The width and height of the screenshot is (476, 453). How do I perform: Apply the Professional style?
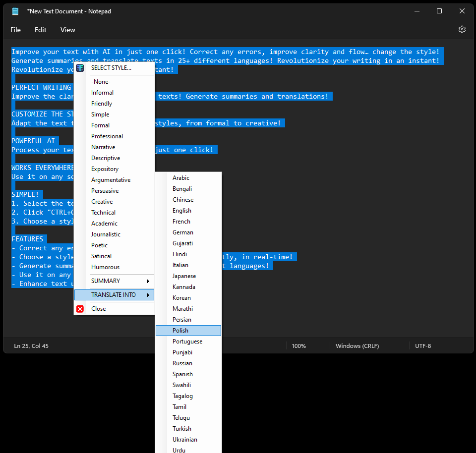(x=115, y=136)
